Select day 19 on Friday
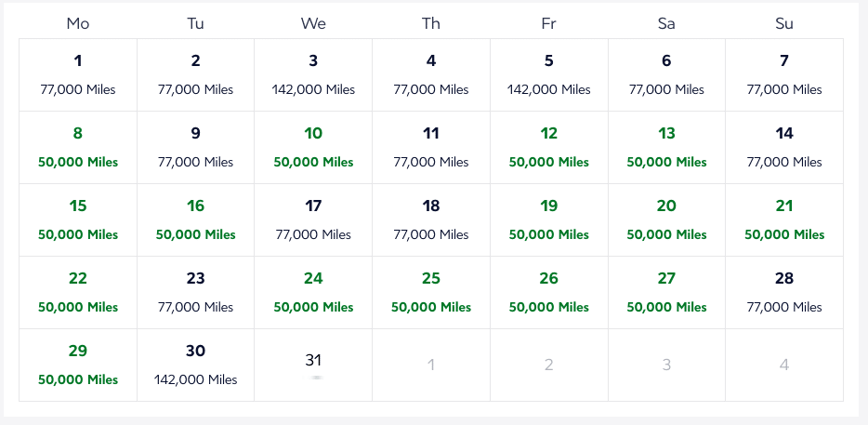Screen dimensions: 868x425 pyautogui.click(x=549, y=219)
